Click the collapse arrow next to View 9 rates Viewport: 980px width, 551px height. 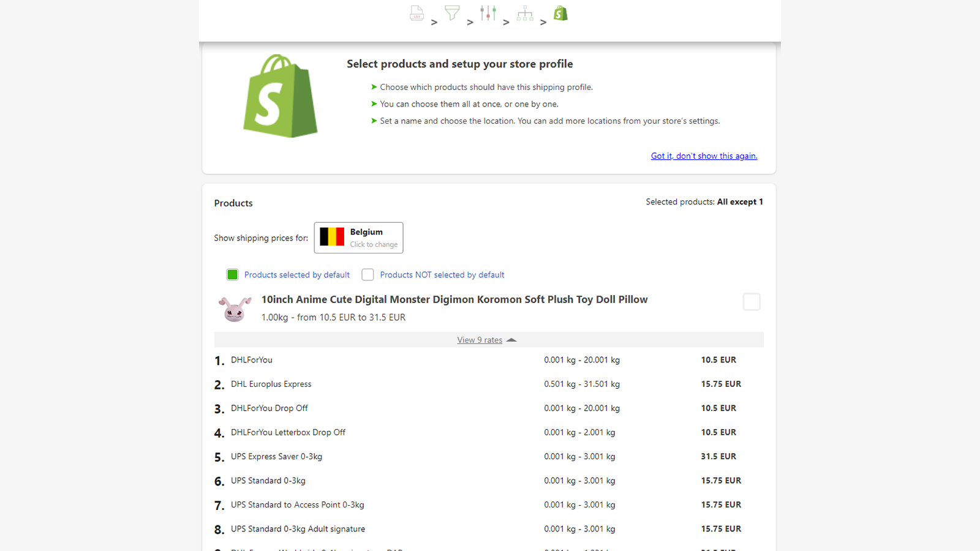click(x=512, y=340)
